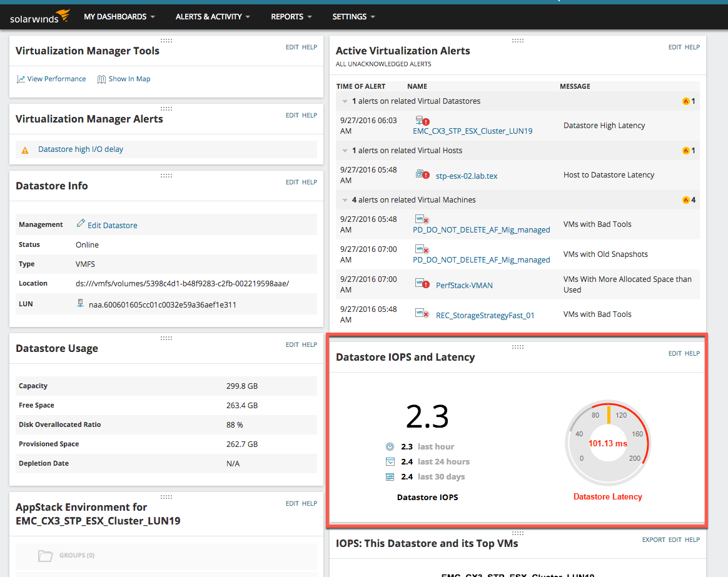Collapse the alerts on related Virtual Datastores group
The width and height of the screenshot is (728, 577).
345,101
